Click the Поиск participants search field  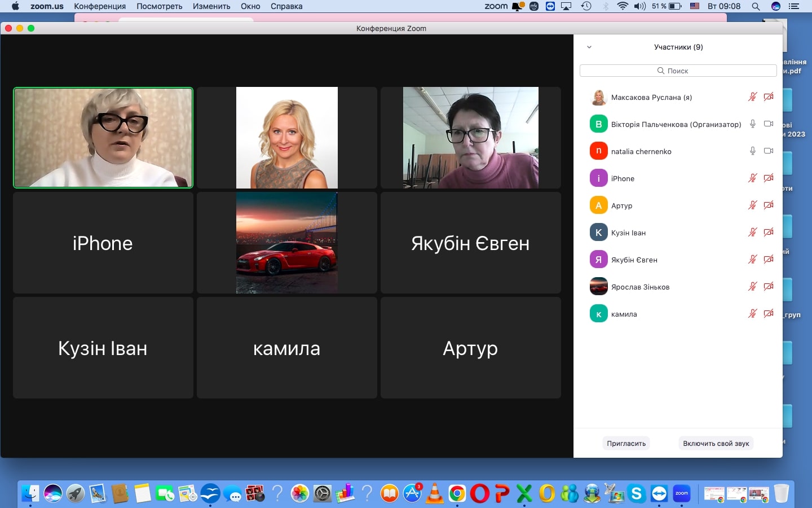678,71
